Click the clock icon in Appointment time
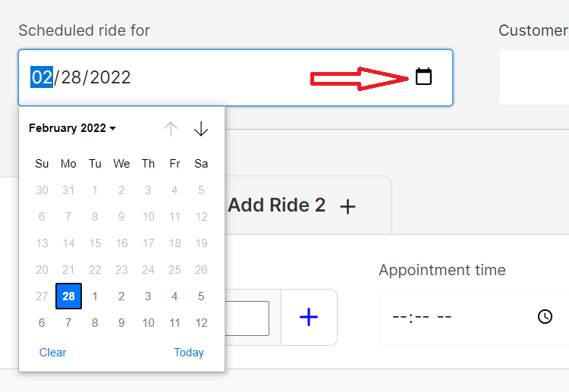 [545, 317]
